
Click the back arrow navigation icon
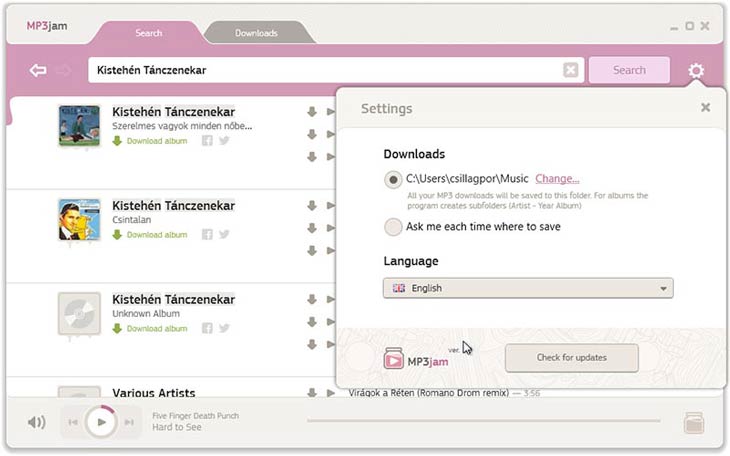[38, 70]
